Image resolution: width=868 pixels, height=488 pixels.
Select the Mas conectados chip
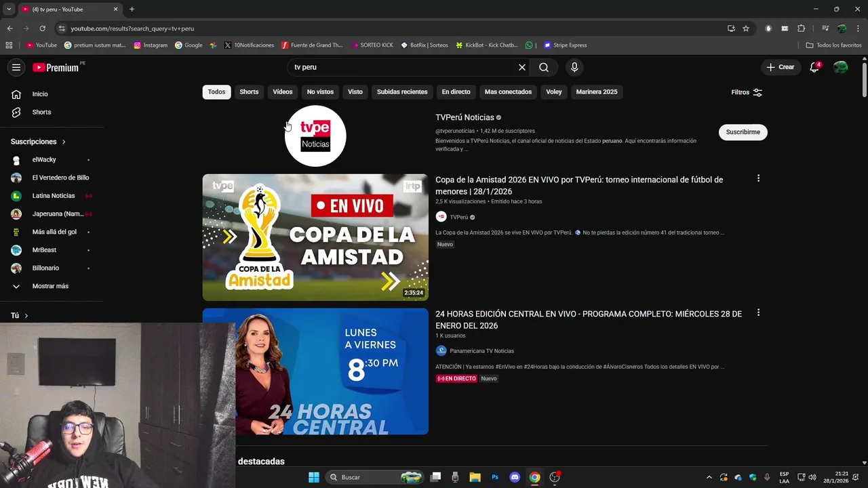[x=508, y=92]
